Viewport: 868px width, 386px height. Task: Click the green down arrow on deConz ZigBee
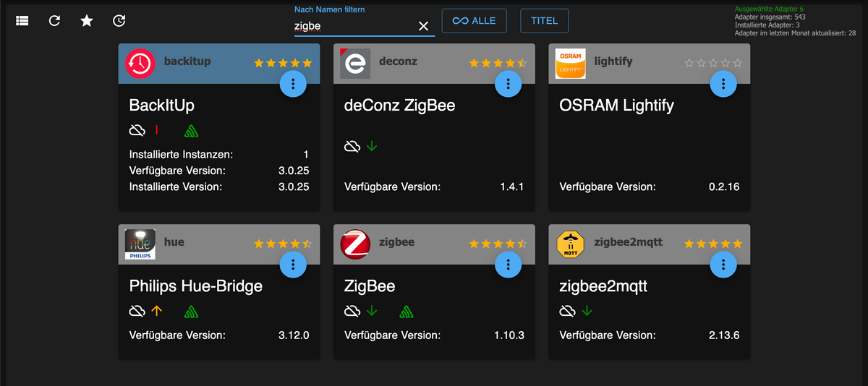pos(373,147)
